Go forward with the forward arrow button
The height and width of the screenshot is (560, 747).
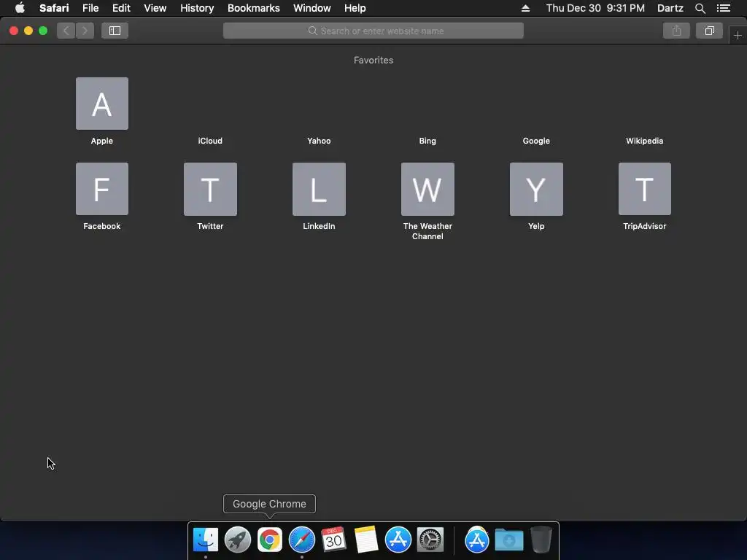(x=85, y=31)
